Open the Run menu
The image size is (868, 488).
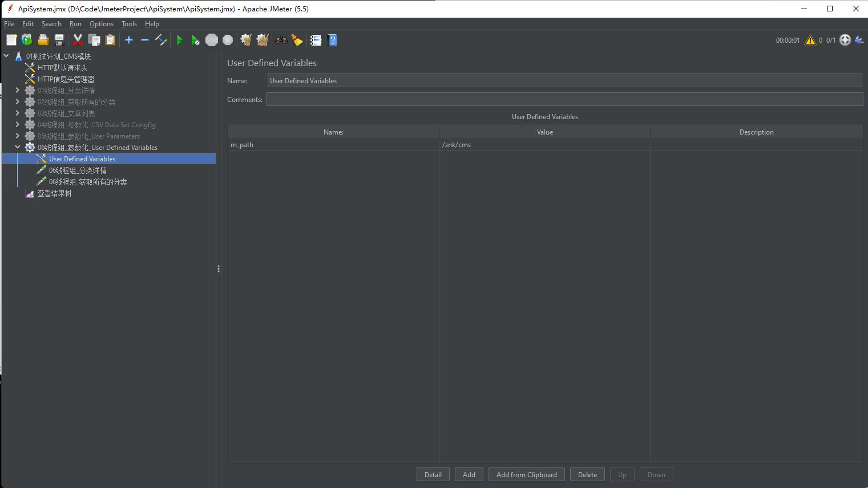(75, 24)
